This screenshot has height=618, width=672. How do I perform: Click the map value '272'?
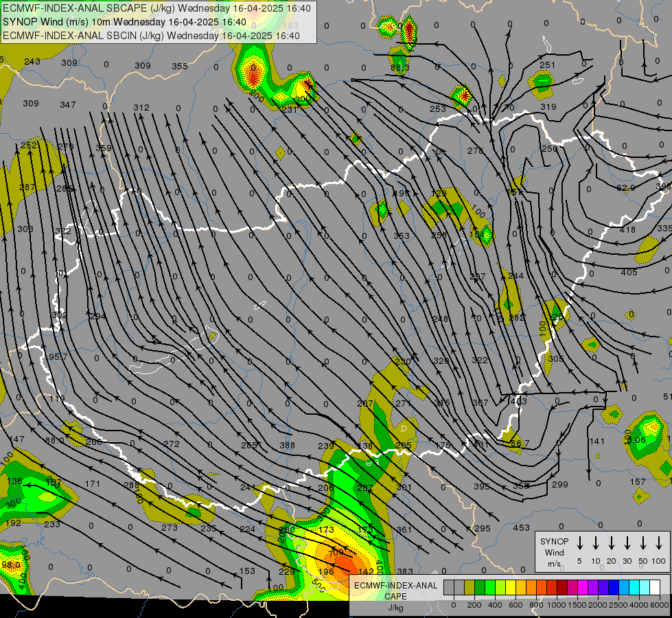coord(172,444)
